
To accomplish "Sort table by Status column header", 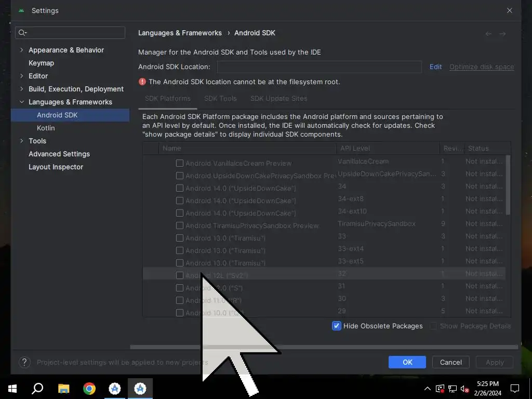I will coord(487,148).
